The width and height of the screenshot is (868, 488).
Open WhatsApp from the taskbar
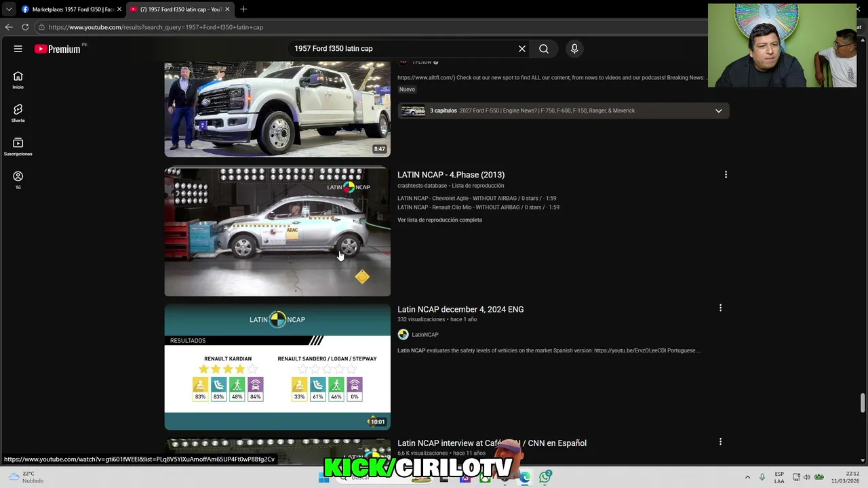545,477
